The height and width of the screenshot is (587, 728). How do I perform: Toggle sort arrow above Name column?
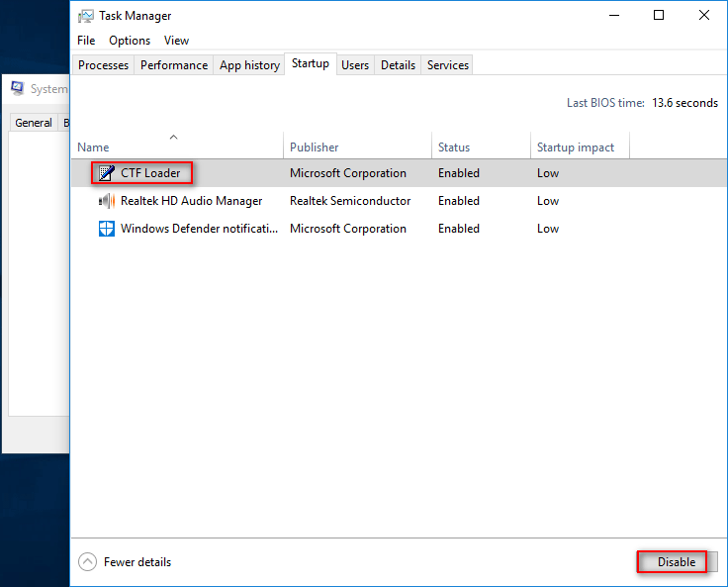point(174,137)
